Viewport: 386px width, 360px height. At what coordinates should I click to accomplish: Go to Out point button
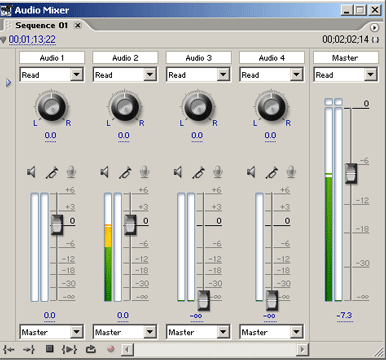pos(29,349)
